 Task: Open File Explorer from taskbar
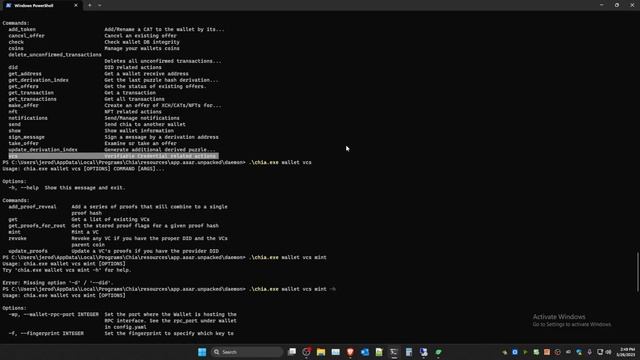point(321,352)
